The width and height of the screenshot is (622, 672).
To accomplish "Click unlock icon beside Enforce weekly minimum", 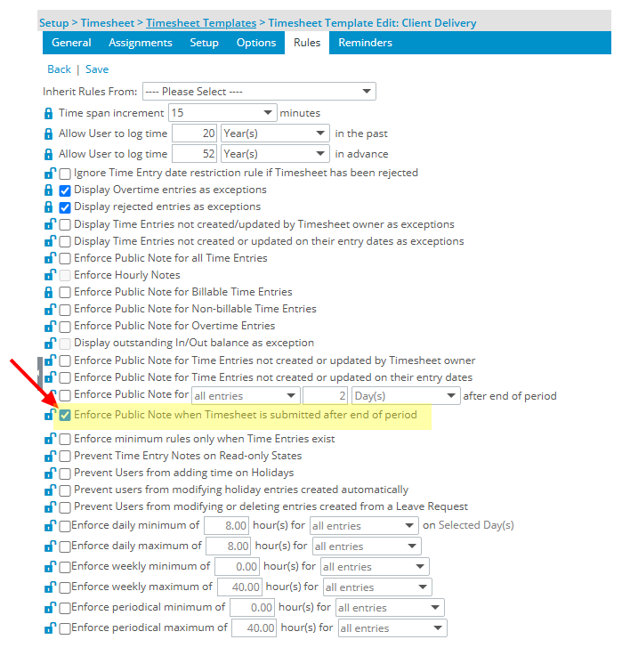I will (50, 567).
